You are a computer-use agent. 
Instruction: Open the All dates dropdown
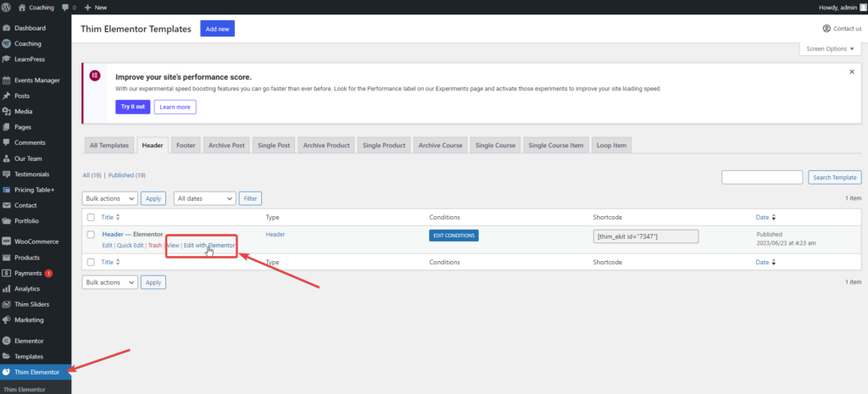click(x=205, y=198)
